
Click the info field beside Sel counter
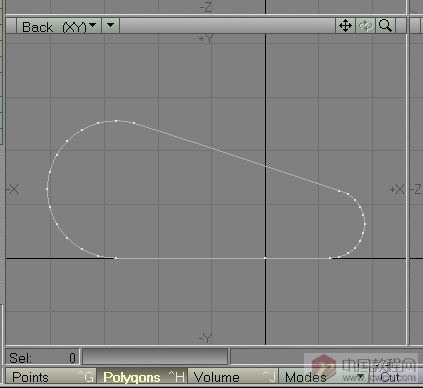pos(155,357)
